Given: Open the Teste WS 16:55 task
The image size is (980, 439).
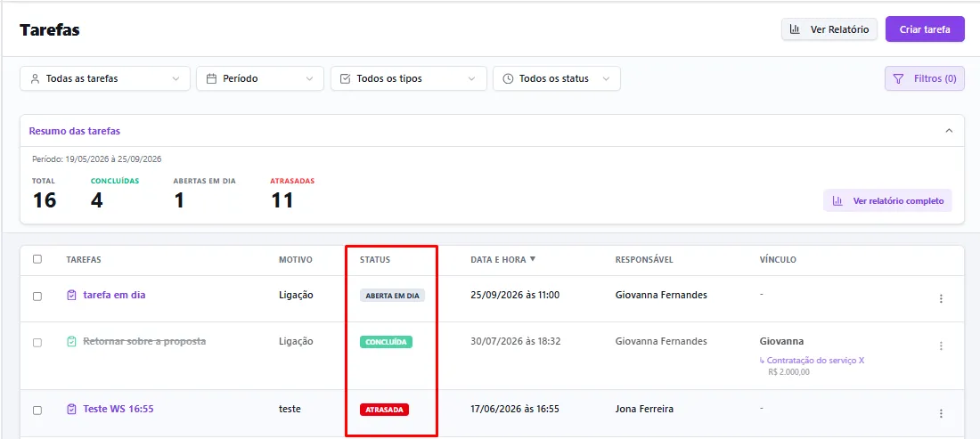Looking at the screenshot, I should tap(118, 409).
